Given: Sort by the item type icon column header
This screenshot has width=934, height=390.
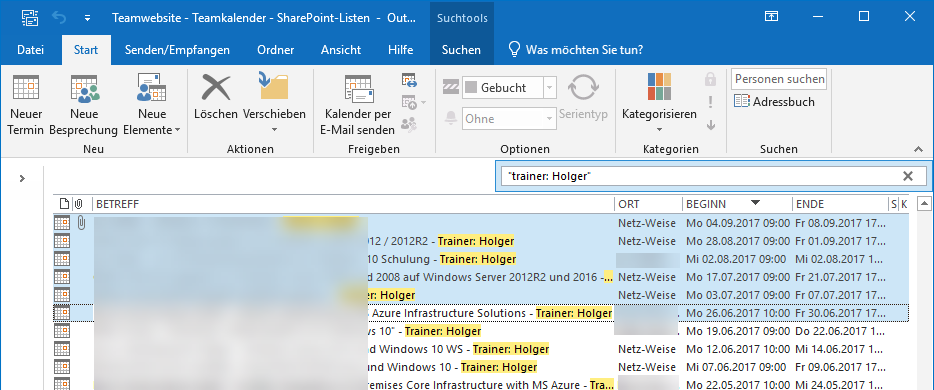Looking at the screenshot, I should (x=64, y=204).
